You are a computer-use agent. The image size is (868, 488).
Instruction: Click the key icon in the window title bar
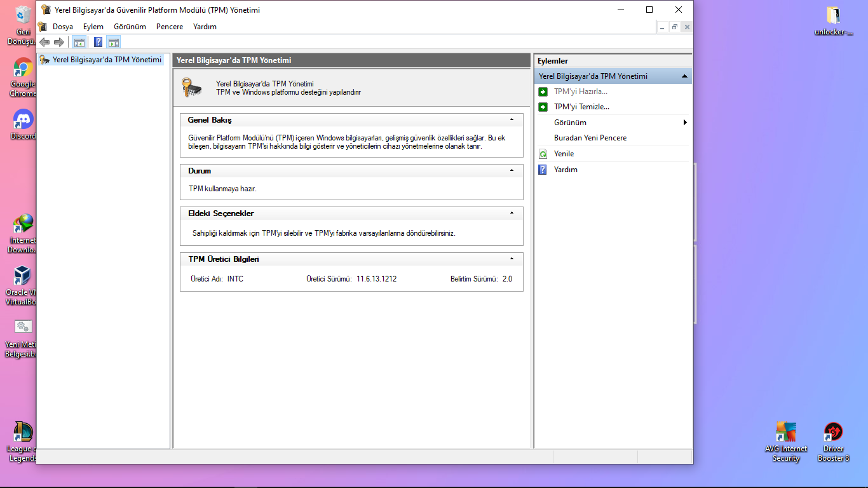coord(46,10)
